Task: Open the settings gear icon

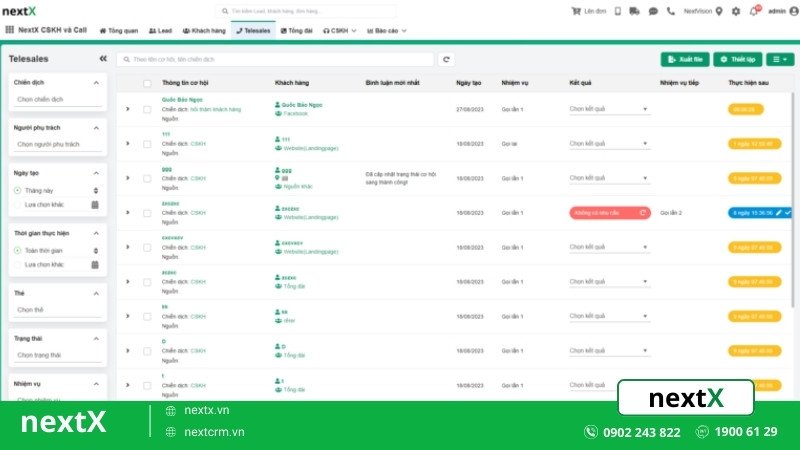Action: (736, 11)
